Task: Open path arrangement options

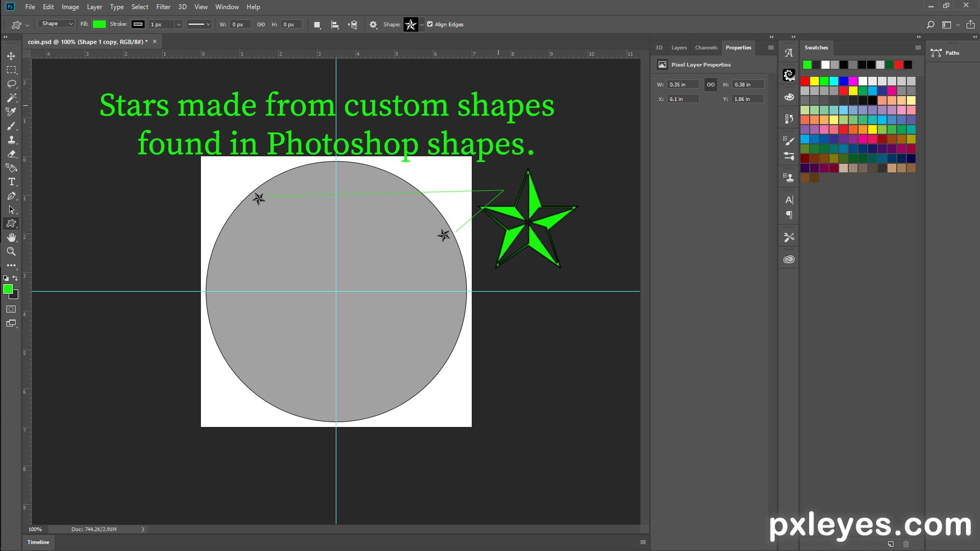Action: point(353,25)
